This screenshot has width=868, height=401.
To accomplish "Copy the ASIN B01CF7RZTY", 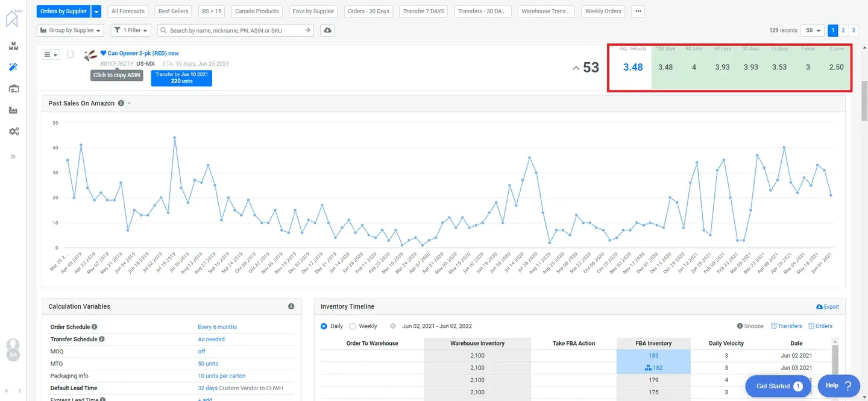I will pyautogui.click(x=117, y=63).
